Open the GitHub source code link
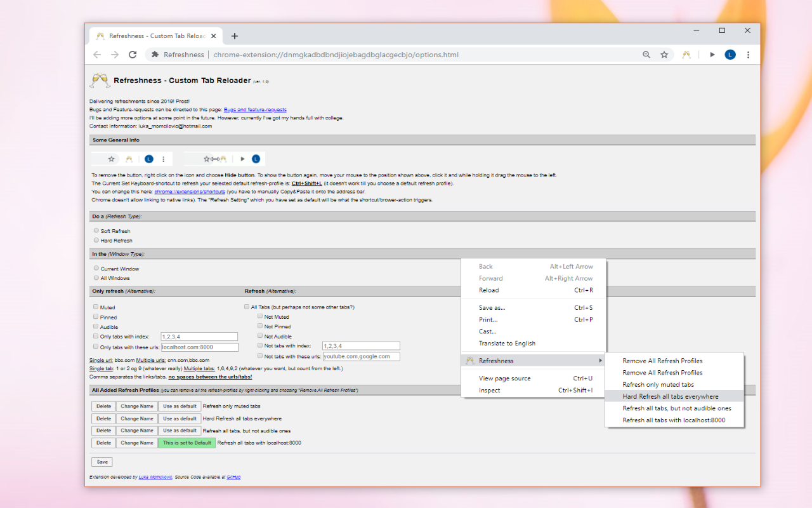 [233, 477]
